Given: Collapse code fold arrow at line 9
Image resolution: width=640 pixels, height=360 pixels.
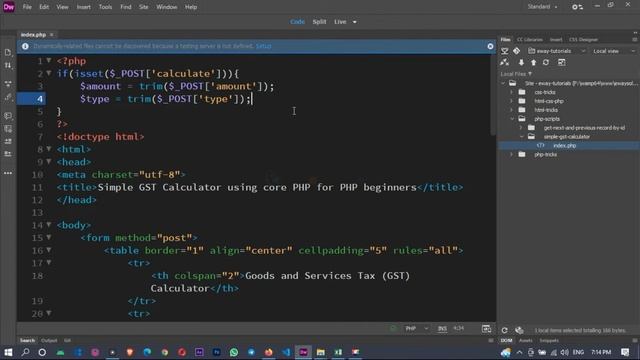Looking at the screenshot, I should [49, 162].
